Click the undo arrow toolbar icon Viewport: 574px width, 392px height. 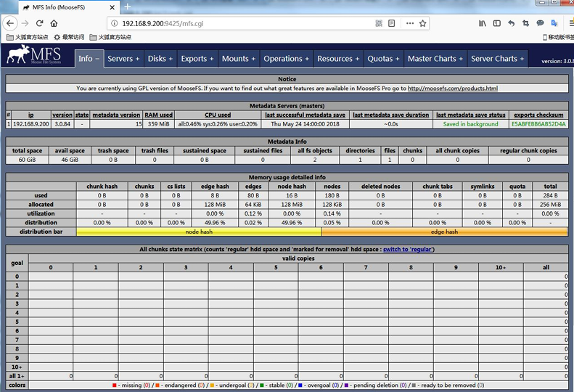pyautogui.click(x=512, y=23)
